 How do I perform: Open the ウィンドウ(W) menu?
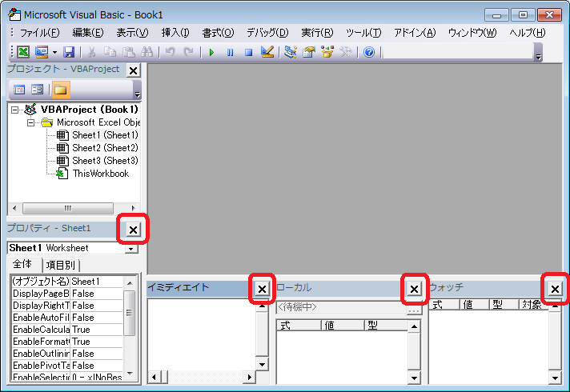(x=472, y=33)
